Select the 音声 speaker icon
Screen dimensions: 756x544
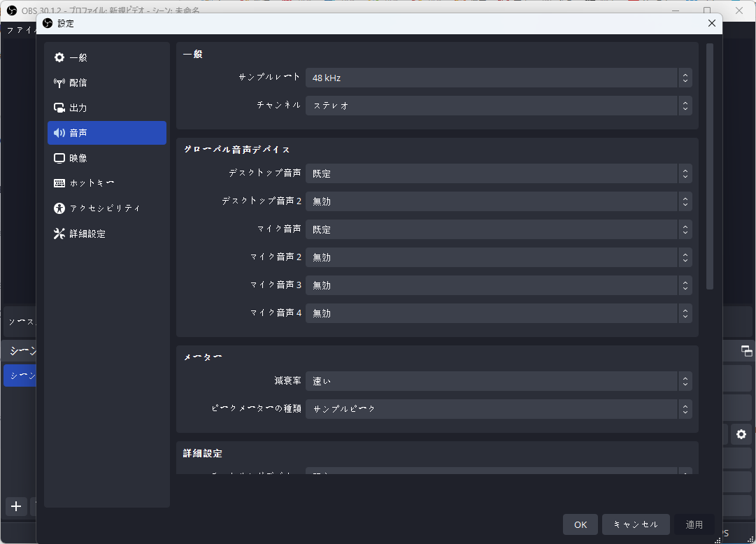[59, 133]
